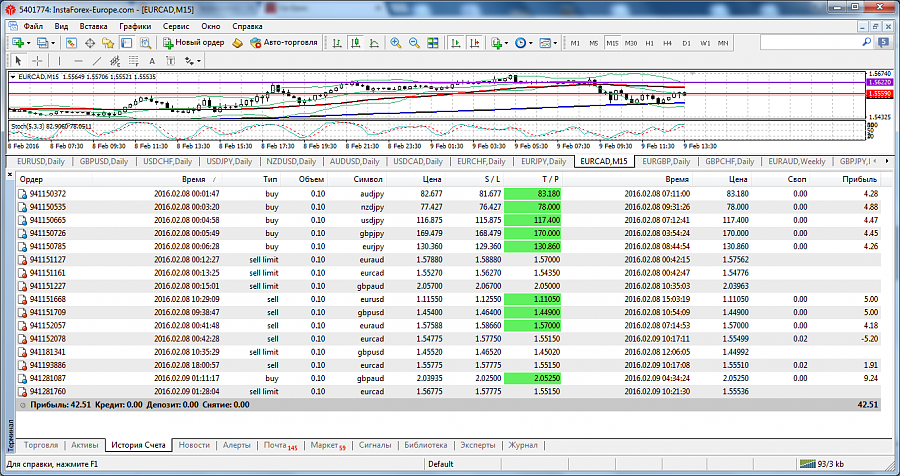Toggle the Terminal window icon
The image size is (900, 476).
tap(126, 42)
